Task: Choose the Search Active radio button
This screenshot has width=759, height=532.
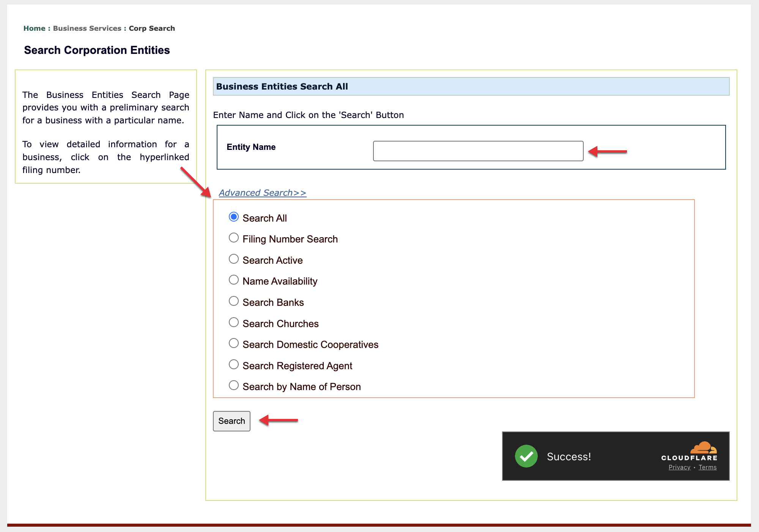Action: click(234, 259)
